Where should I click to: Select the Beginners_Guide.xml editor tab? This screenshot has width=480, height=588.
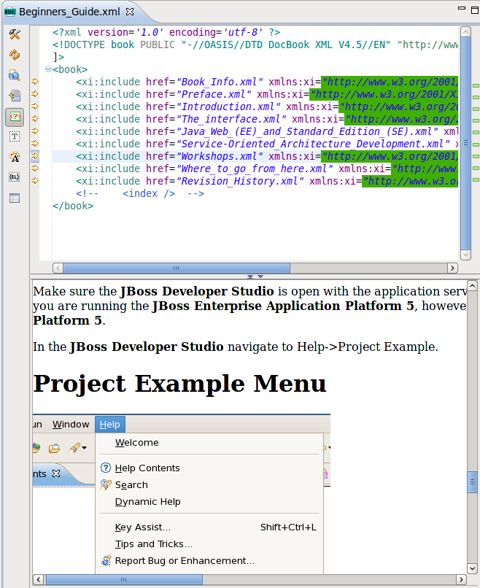pyautogui.click(x=69, y=12)
